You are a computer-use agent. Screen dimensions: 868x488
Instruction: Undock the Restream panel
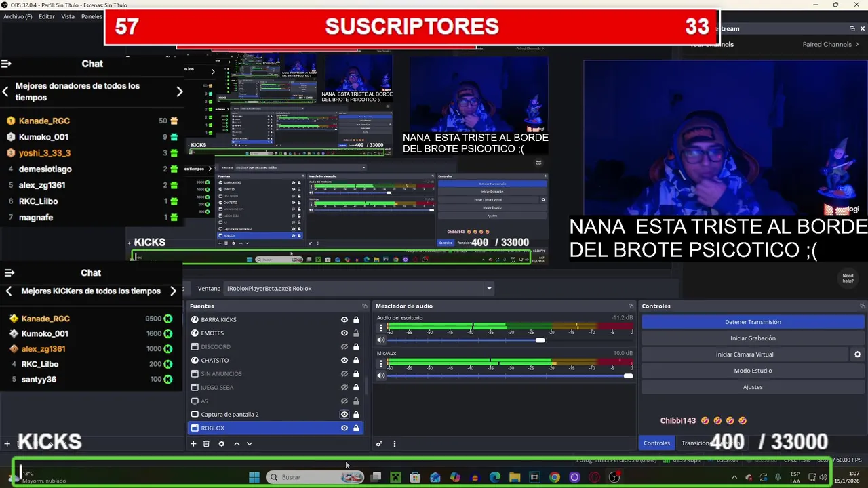point(852,28)
